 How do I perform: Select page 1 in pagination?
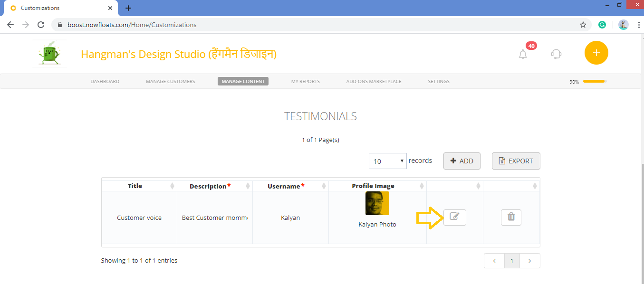tap(512, 261)
